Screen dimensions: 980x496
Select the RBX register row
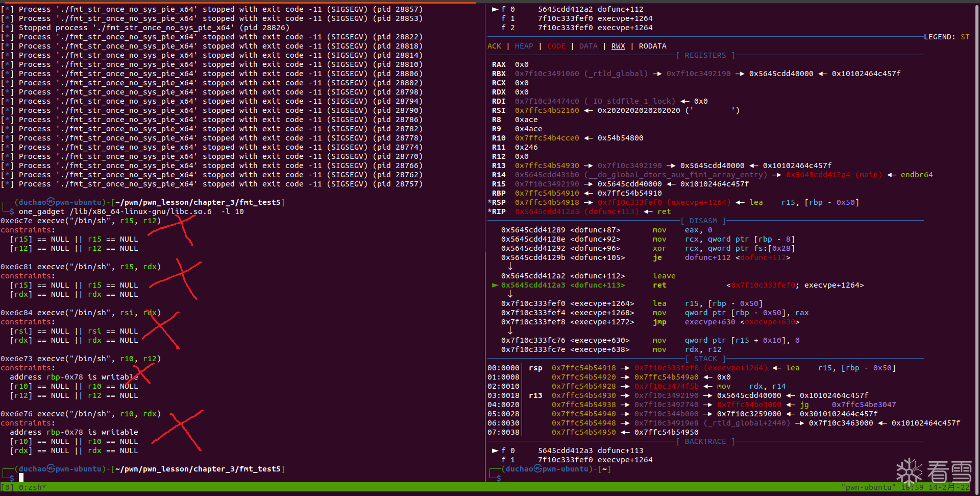pyautogui.click(x=696, y=74)
